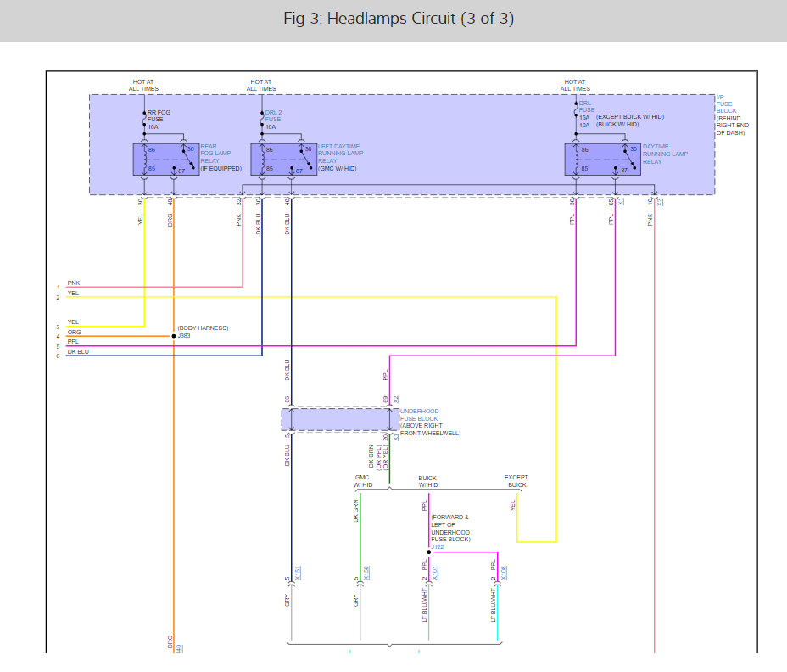Select the 'LEFT DAYTIME RUNNING LAMP RELAY' label
Viewport: 787px width, 672px height.
(x=340, y=154)
